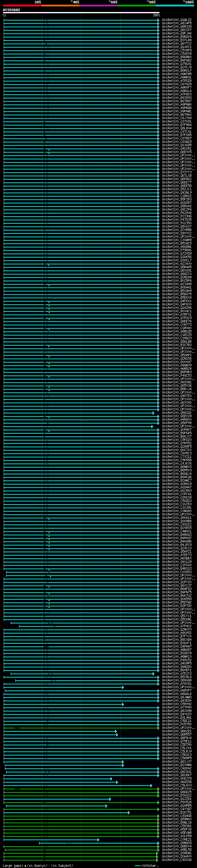Open hit UniRef100_C6TAZ8
This screenshot has width=197, height=868.
pos(177,84)
